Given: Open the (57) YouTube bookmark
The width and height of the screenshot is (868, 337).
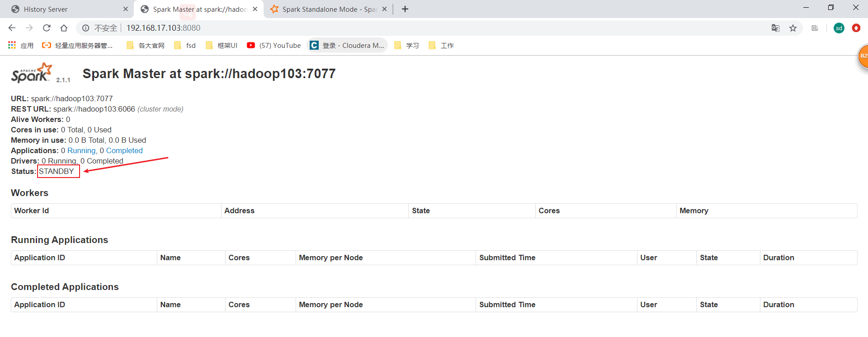Looking at the screenshot, I should coord(274,45).
